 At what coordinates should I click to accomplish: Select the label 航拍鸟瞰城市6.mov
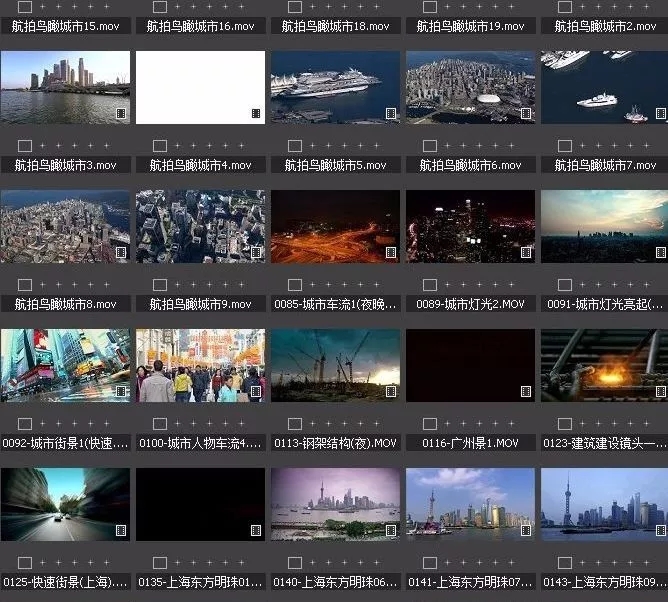[471, 165]
